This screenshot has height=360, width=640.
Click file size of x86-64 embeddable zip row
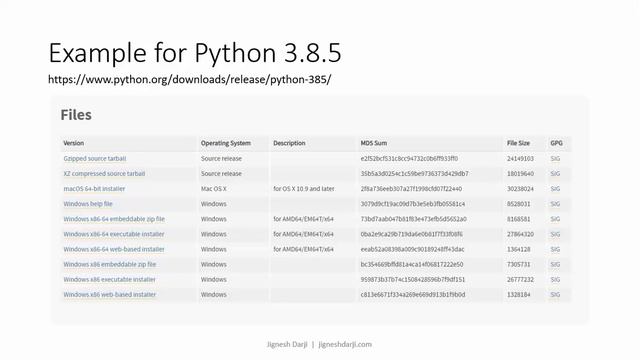[x=519, y=219]
